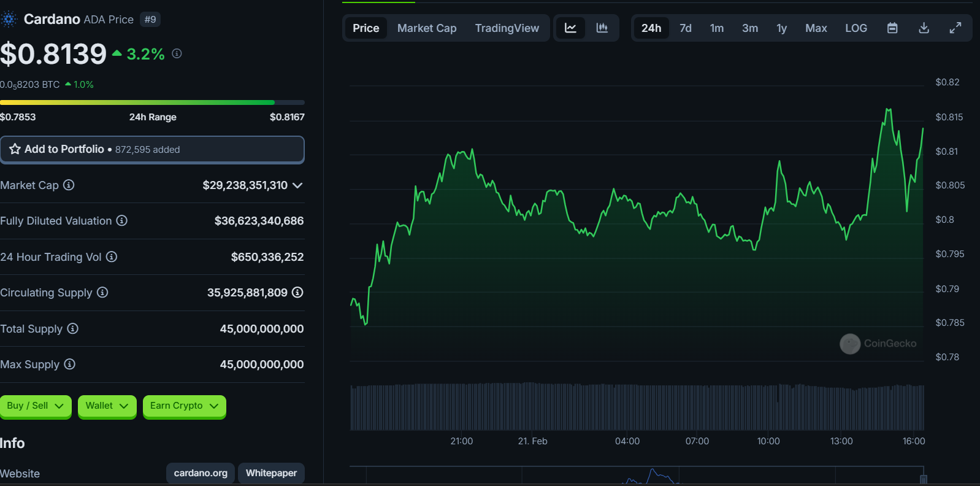Select the 1y time range
Image resolution: width=980 pixels, height=486 pixels.
tap(782, 28)
